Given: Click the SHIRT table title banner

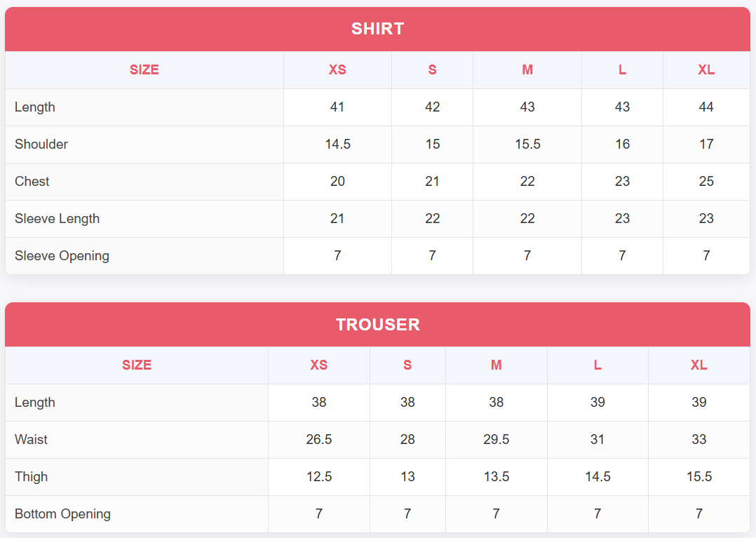Looking at the screenshot, I should coord(377,29).
